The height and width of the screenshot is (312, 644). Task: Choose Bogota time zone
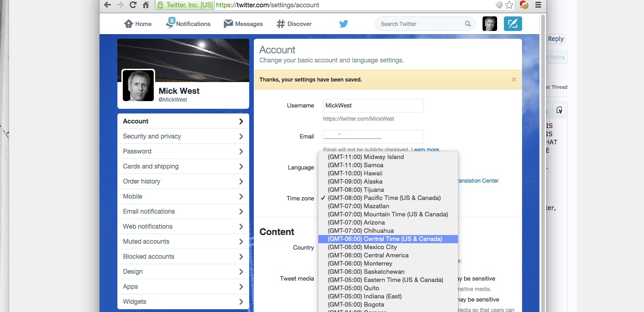click(388, 304)
